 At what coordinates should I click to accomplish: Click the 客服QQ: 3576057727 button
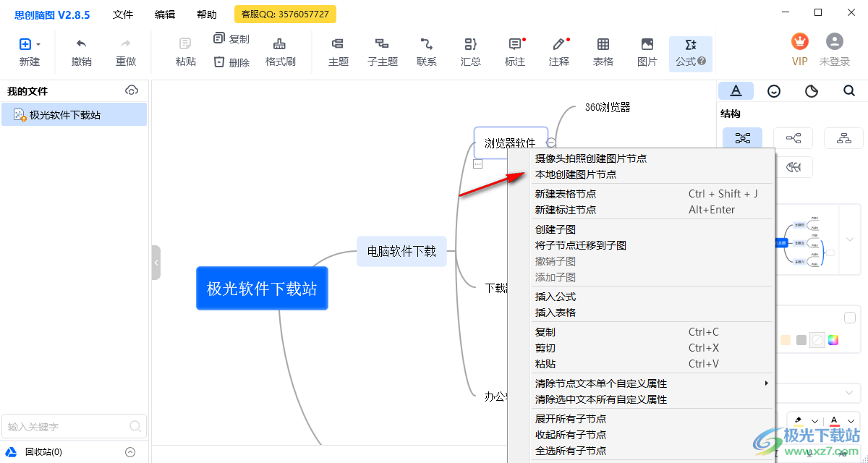pos(285,14)
